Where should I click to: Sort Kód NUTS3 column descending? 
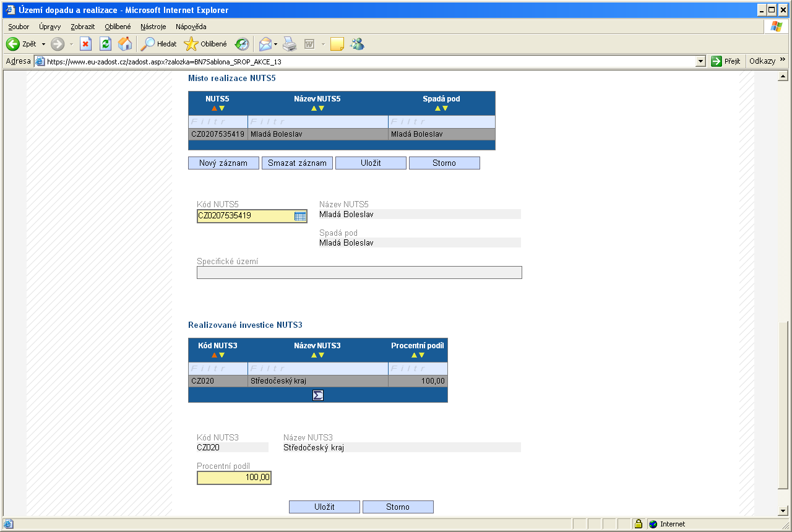pos(222,355)
